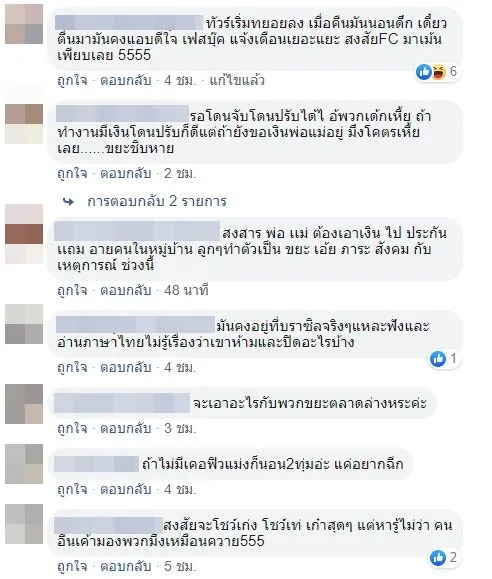Open the แก้ไขแล้ว edit history link

[x=237, y=80]
